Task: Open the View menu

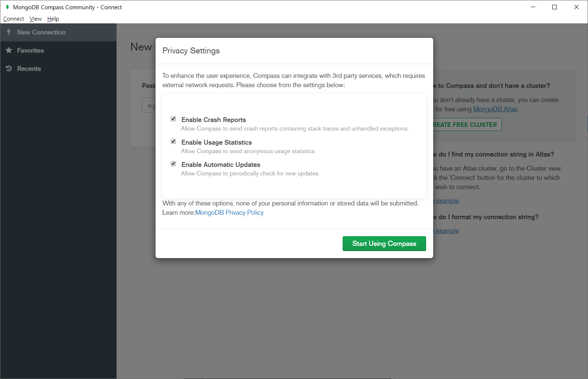Action: click(36, 19)
